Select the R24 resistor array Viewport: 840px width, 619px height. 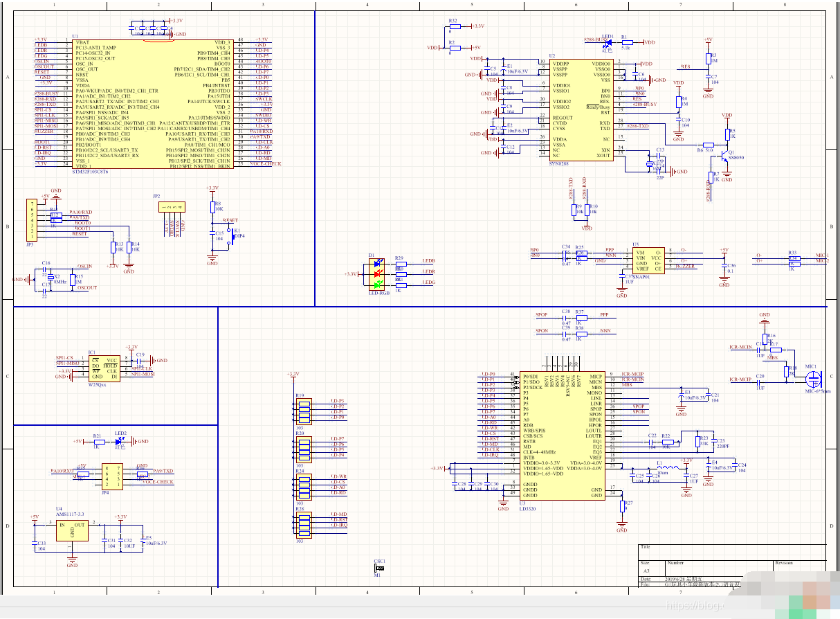click(x=304, y=487)
